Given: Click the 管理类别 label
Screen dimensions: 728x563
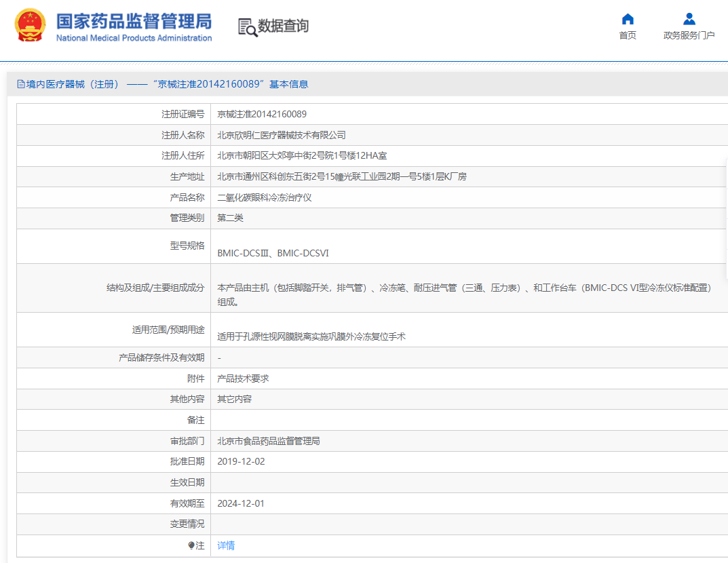Looking at the screenshot, I should pos(187,218).
